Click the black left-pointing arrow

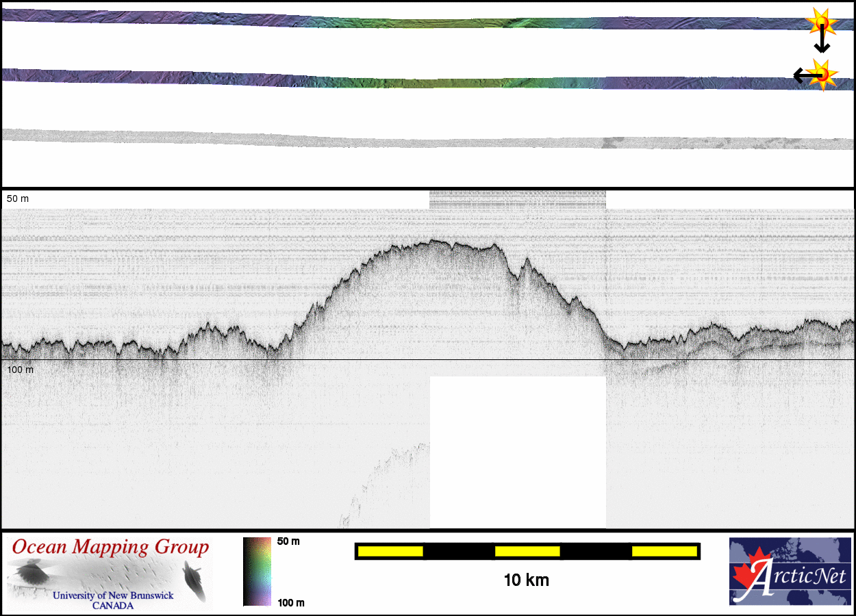pyautogui.click(x=801, y=75)
